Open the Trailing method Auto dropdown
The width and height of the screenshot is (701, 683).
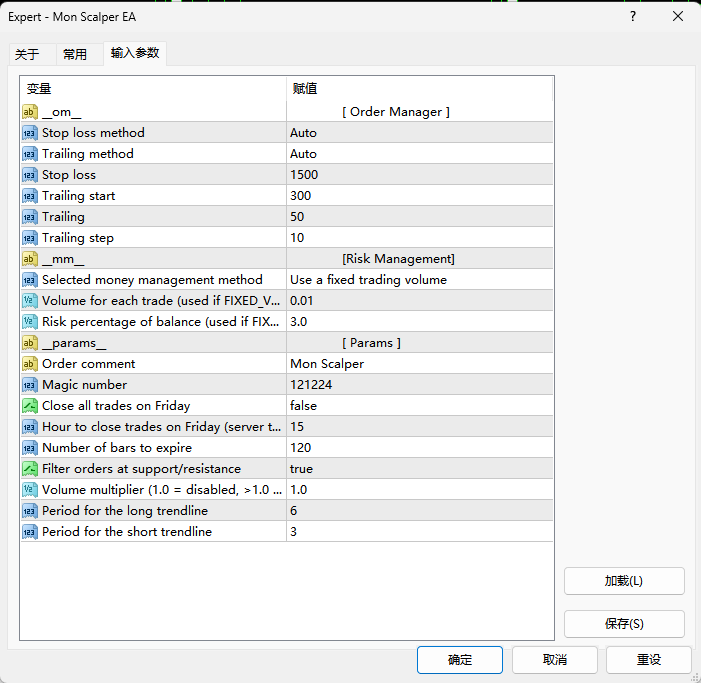click(x=418, y=154)
